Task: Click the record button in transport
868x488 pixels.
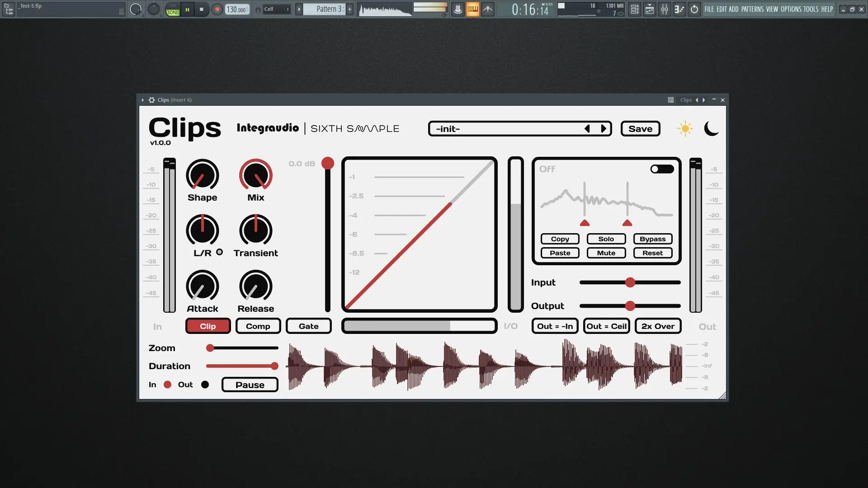Action: click(x=217, y=9)
